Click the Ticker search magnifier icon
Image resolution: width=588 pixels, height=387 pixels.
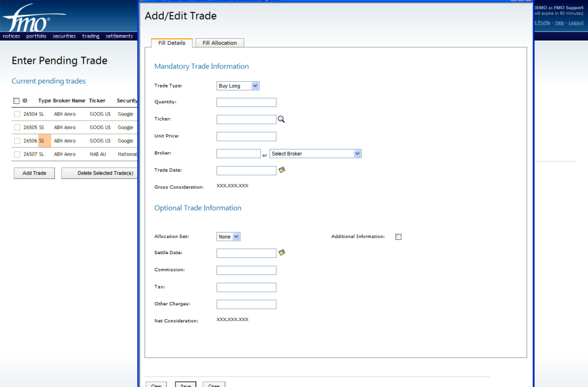[282, 119]
